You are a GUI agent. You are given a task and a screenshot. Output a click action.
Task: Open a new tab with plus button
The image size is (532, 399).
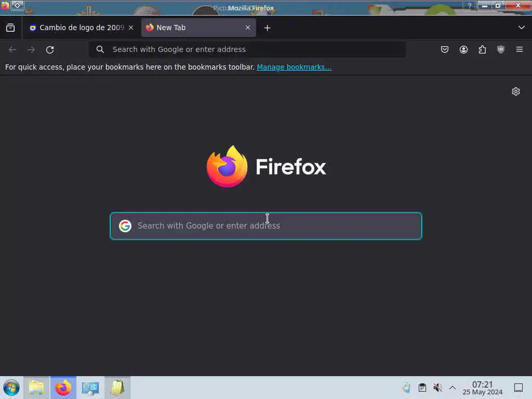click(x=268, y=28)
